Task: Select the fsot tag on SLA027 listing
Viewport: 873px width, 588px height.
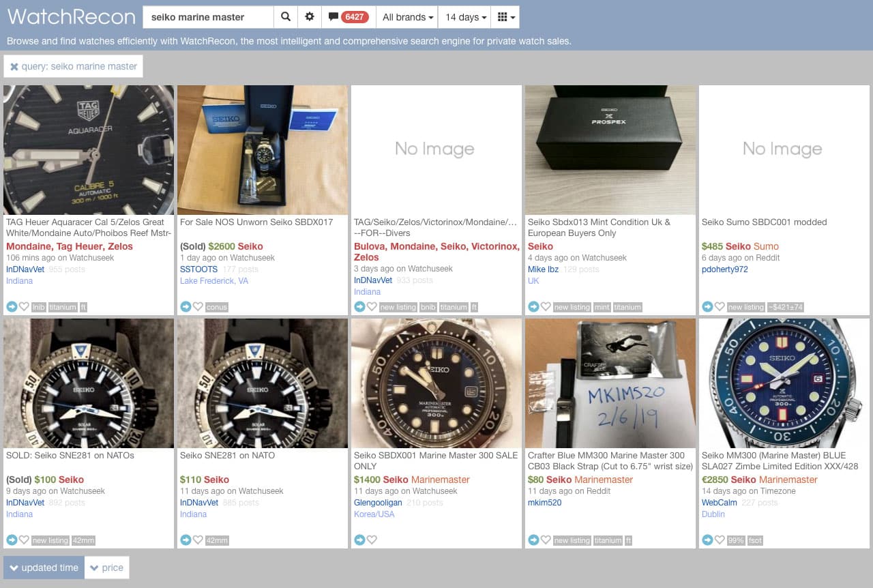Action: pos(755,541)
